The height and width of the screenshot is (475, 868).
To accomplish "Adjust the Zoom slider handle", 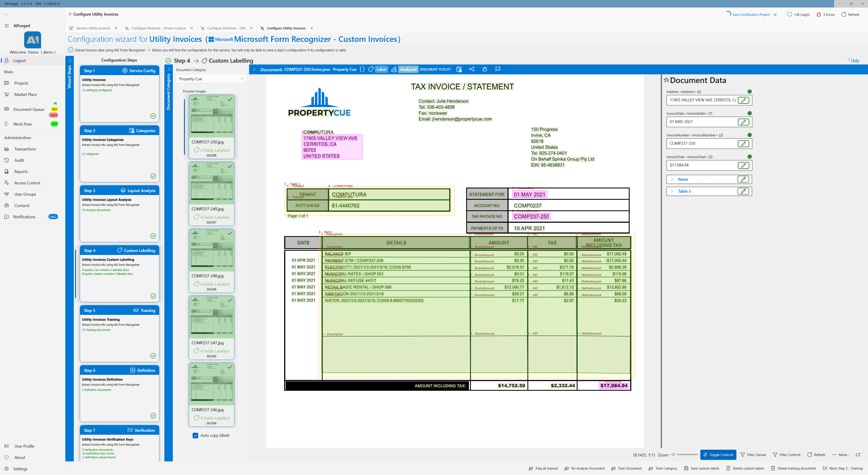I will coord(673,454).
